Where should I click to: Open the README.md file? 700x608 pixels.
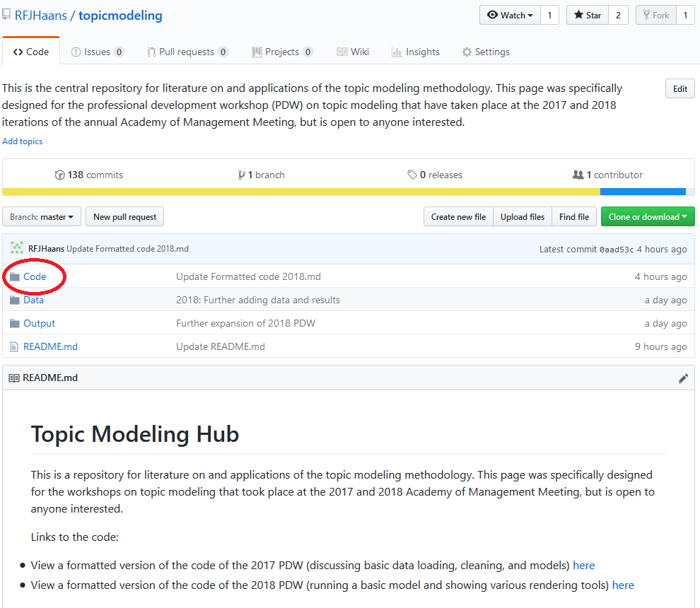click(x=50, y=346)
